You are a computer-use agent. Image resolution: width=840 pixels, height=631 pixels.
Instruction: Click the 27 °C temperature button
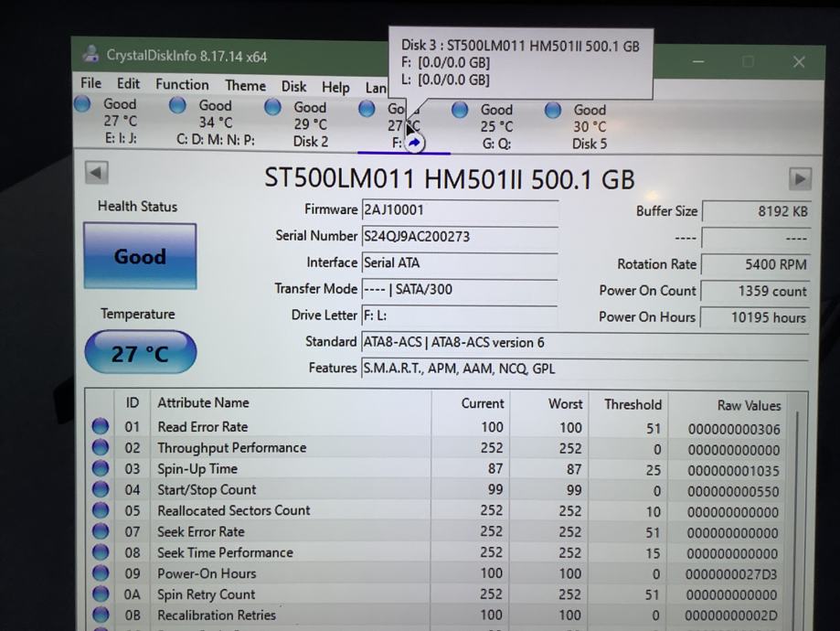point(140,353)
